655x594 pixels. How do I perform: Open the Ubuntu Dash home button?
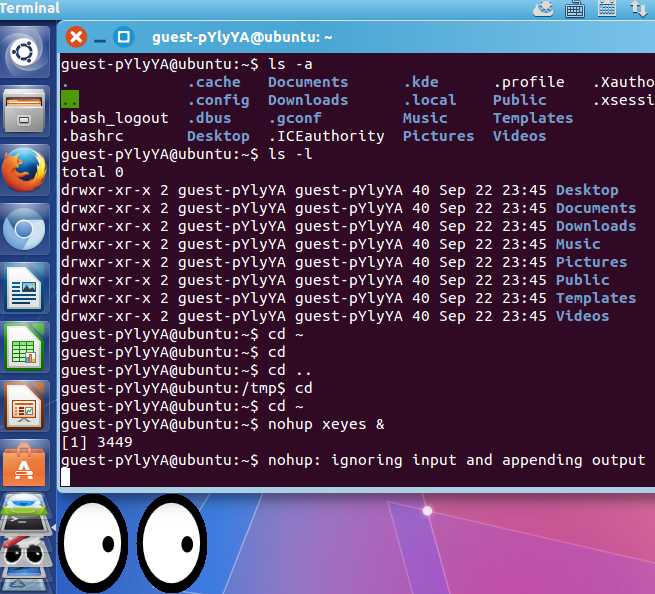click(24, 52)
